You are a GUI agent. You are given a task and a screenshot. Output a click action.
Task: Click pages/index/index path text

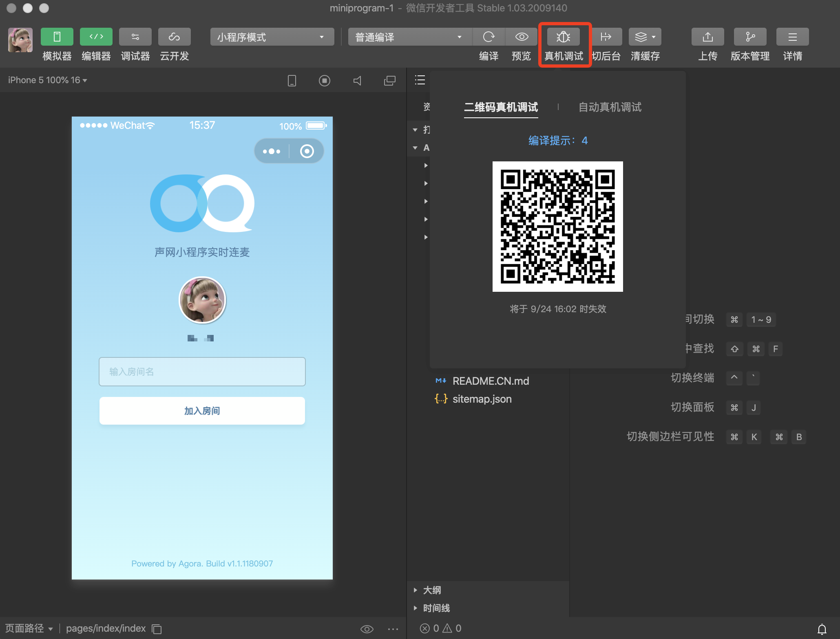click(x=106, y=628)
